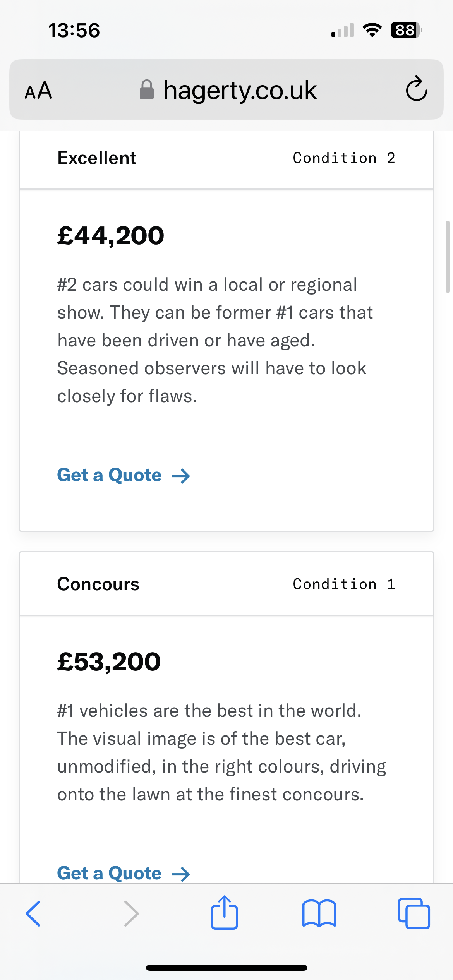Viewport: 453px width, 980px height.
Task: Tap the forward navigation chevron
Action: coord(131,913)
